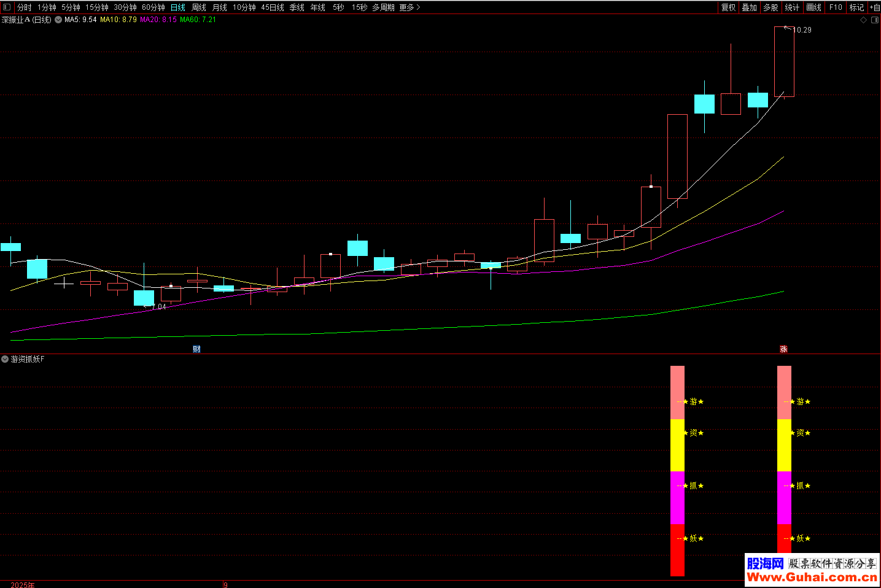Viewport: 881px width, 588px height.
Task: Toggle 复权 price adjustment
Action: (728, 7)
